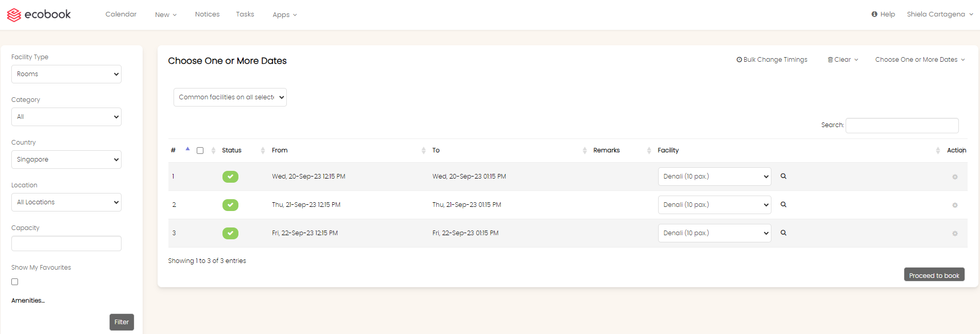The height and width of the screenshot is (334, 980).
Task: Click green status check for row 2
Action: tap(230, 205)
